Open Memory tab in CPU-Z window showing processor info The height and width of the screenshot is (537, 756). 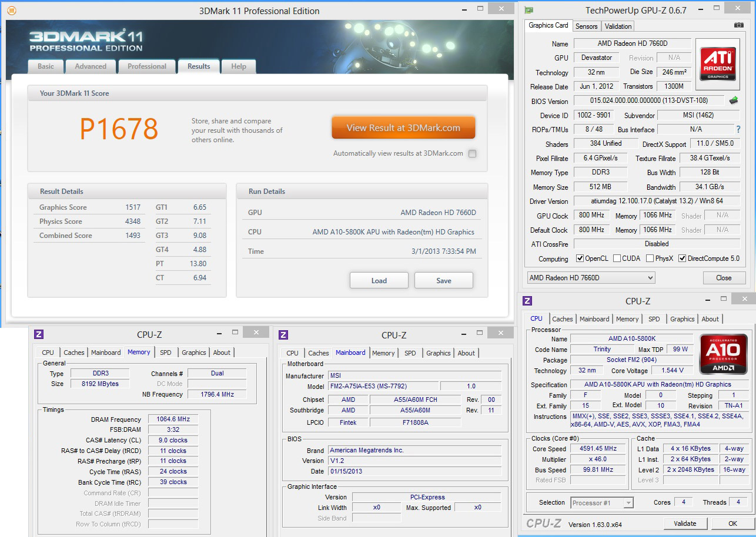(x=627, y=319)
